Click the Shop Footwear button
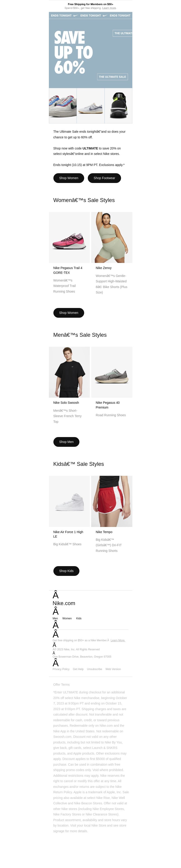This screenshot has height=868, width=181. tap(104, 178)
